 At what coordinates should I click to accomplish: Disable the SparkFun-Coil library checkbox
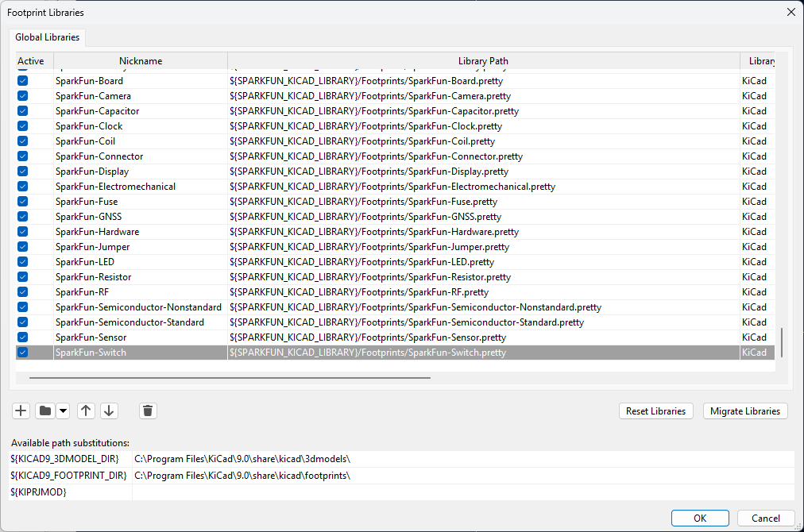(22, 141)
